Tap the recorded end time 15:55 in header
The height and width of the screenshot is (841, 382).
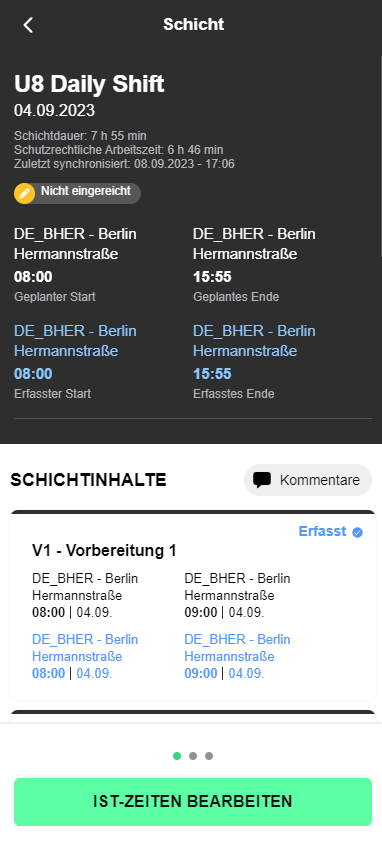pos(212,374)
